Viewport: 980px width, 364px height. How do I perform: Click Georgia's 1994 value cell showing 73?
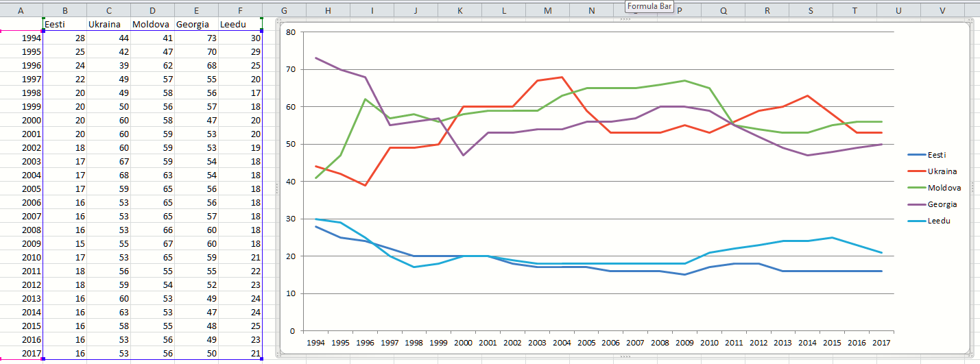pos(196,38)
